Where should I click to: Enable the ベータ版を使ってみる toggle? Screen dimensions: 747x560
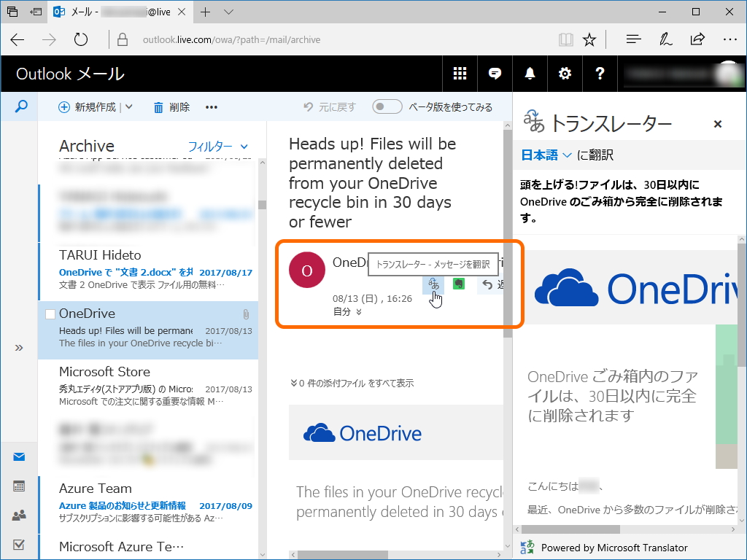(x=387, y=106)
